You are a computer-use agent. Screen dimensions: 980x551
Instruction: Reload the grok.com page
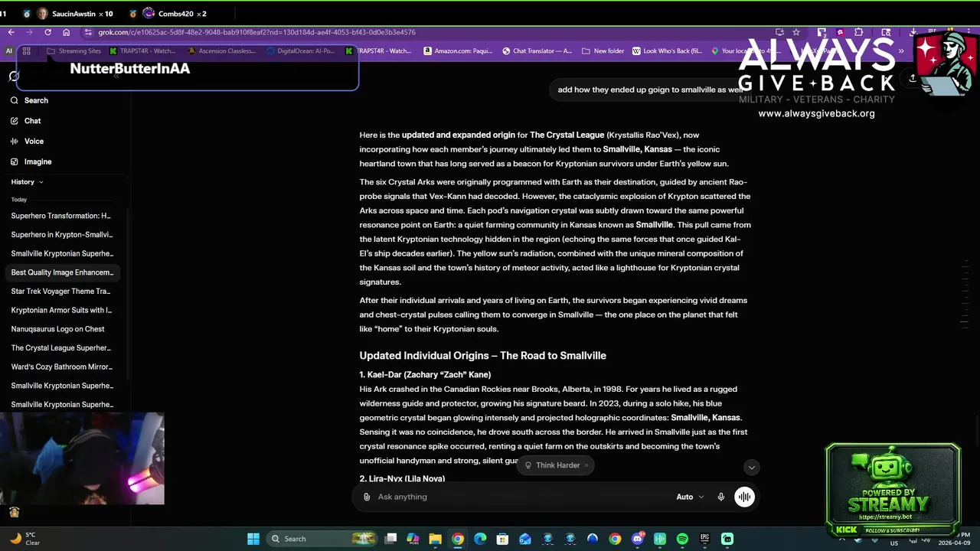[x=47, y=32]
